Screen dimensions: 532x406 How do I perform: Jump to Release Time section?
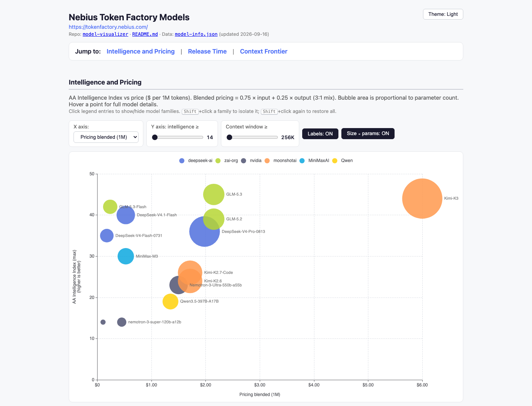coord(207,51)
